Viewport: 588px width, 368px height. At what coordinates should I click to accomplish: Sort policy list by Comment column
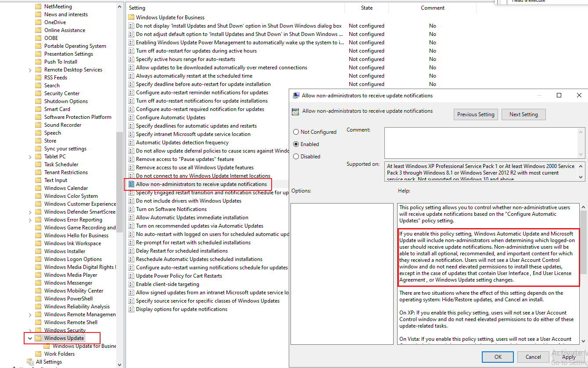(x=433, y=8)
